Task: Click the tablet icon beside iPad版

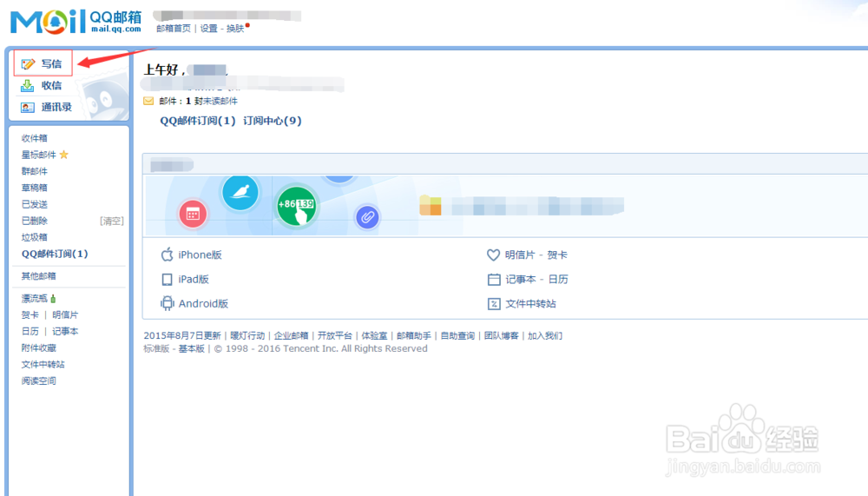Action: [168, 280]
